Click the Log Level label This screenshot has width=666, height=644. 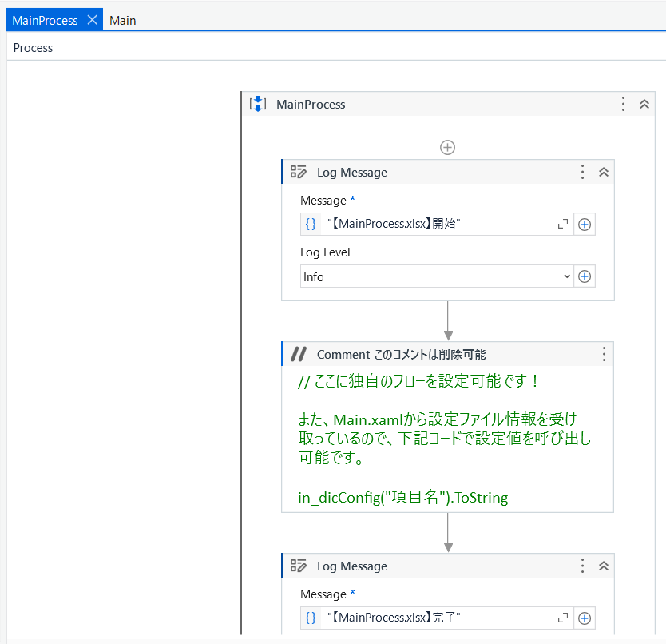pos(325,252)
